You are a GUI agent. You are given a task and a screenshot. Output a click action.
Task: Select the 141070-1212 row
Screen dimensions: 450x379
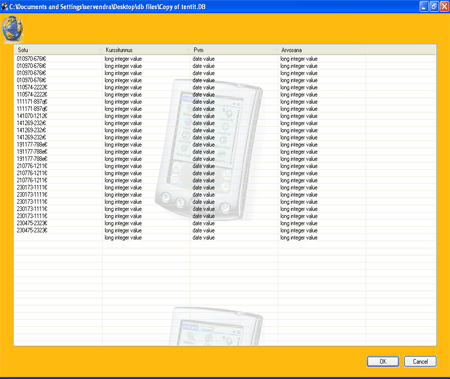tap(225, 116)
